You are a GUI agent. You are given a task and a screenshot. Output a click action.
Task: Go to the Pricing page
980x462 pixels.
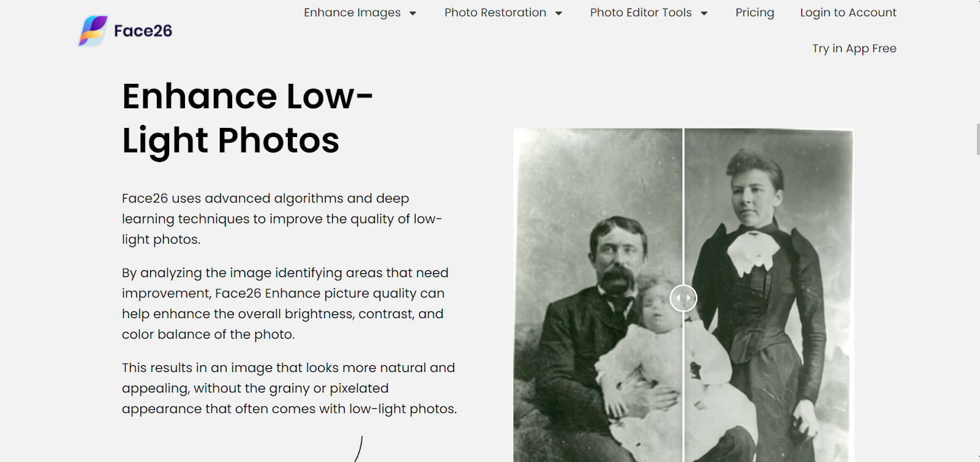click(x=755, y=13)
